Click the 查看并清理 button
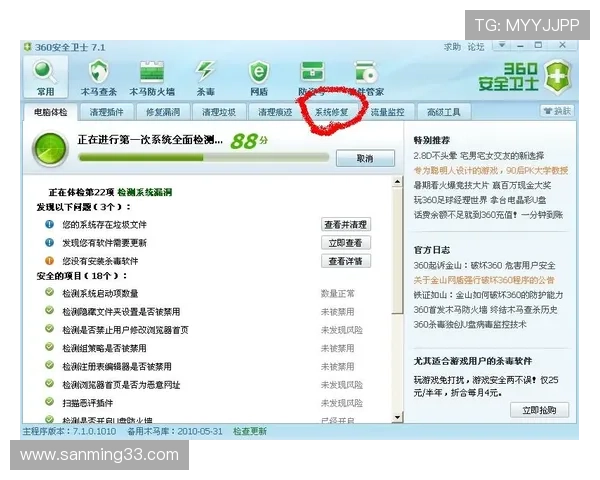The height and width of the screenshot is (480, 600). tap(346, 225)
